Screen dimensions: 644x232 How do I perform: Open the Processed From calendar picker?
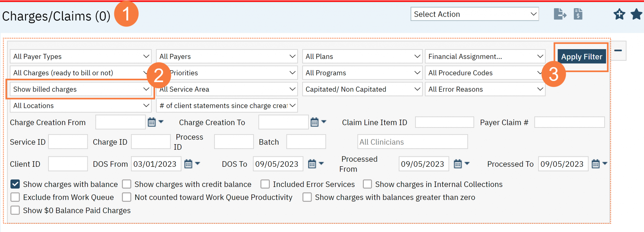[x=458, y=164]
